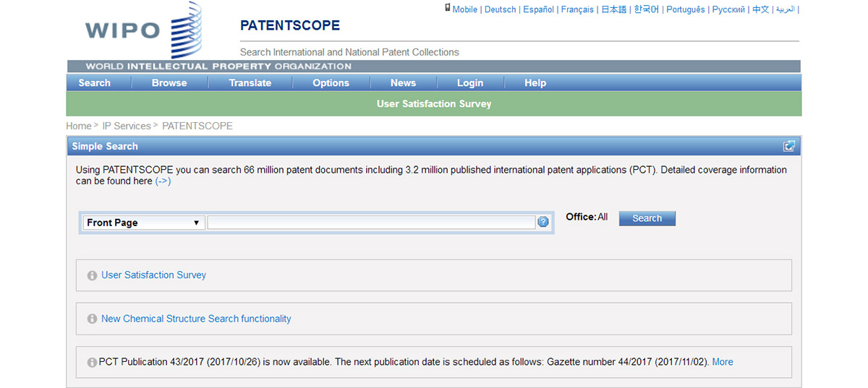Click the Home breadcrumb
The width and height of the screenshot is (868, 388).
(x=79, y=126)
